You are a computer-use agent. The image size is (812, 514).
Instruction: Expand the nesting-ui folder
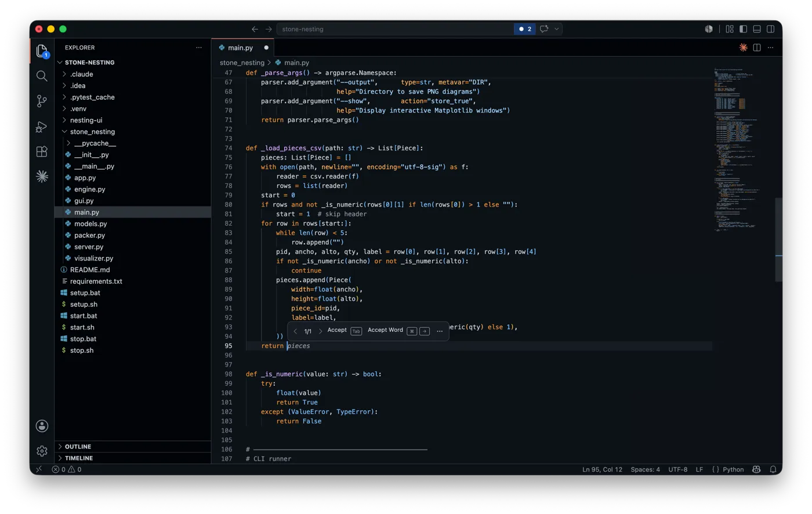(x=86, y=120)
